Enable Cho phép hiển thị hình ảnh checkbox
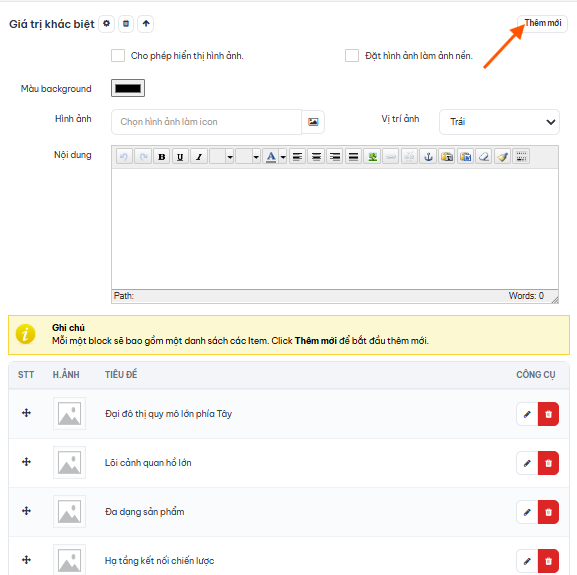Viewport: 577px width, 575px height. click(x=118, y=56)
